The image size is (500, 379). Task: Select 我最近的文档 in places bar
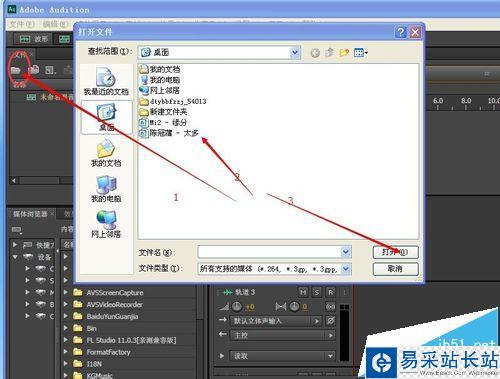[106, 81]
